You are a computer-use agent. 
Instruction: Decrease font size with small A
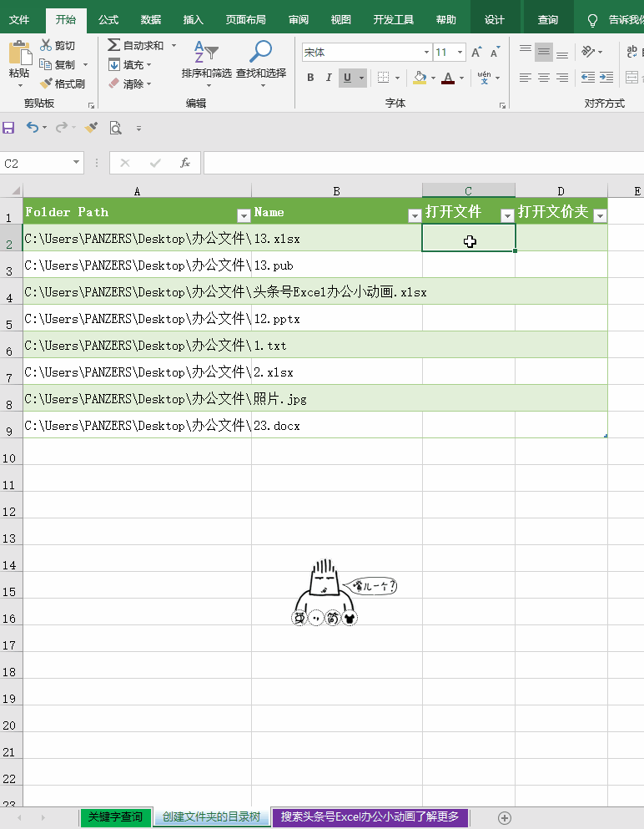pyautogui.click(x=495, y=52)
